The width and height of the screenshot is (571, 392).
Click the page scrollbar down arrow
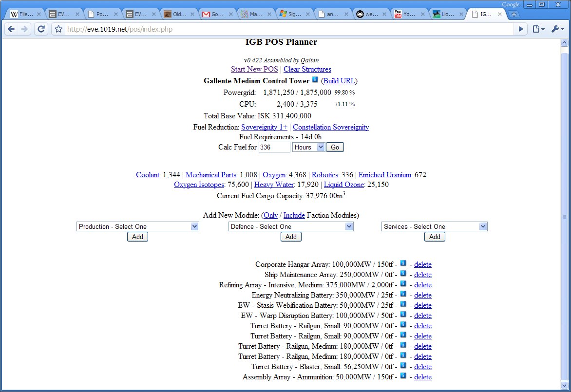pyautogui.click(x=565, y=385)
